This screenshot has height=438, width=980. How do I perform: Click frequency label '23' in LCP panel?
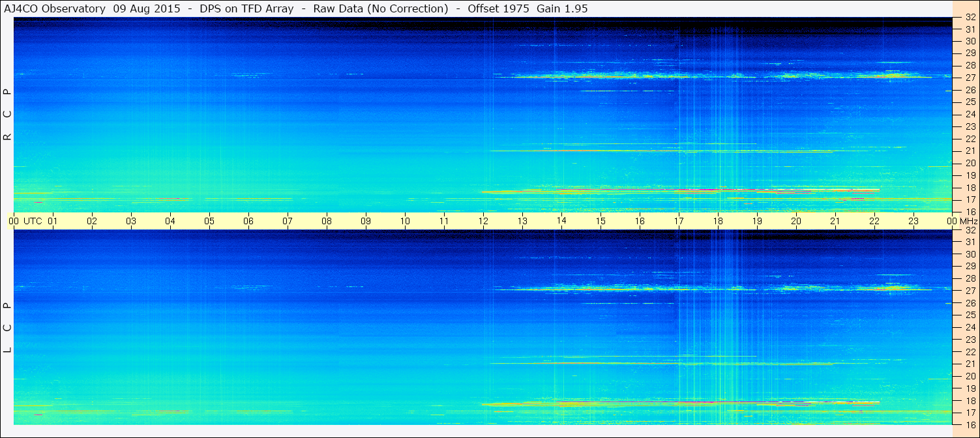coord(970,340)
